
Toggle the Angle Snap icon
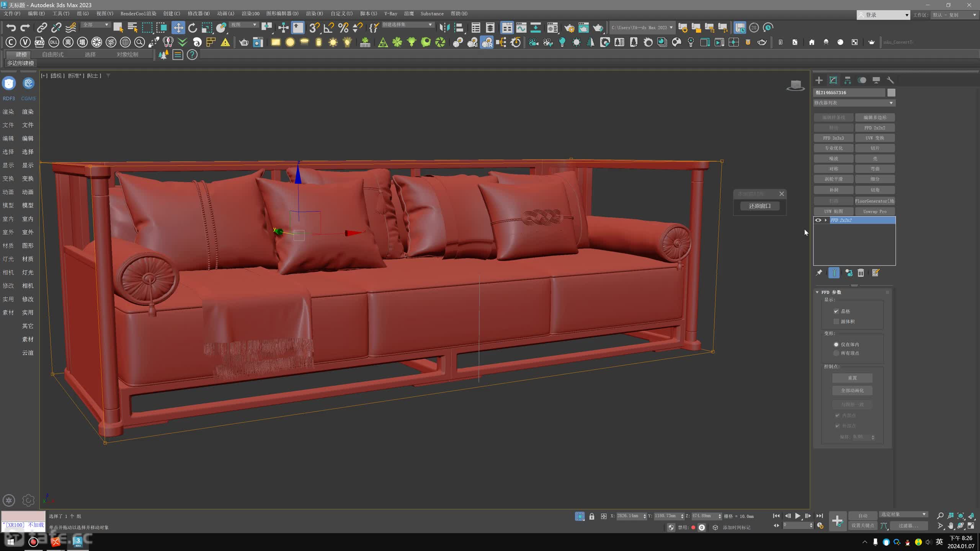pos(329,28)
